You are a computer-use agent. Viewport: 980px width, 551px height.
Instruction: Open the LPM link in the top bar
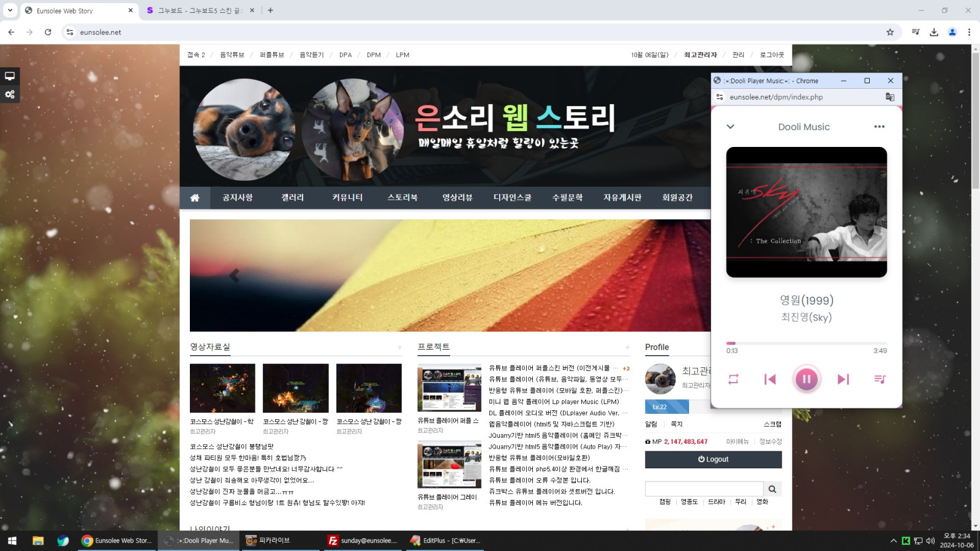(402, 55)
